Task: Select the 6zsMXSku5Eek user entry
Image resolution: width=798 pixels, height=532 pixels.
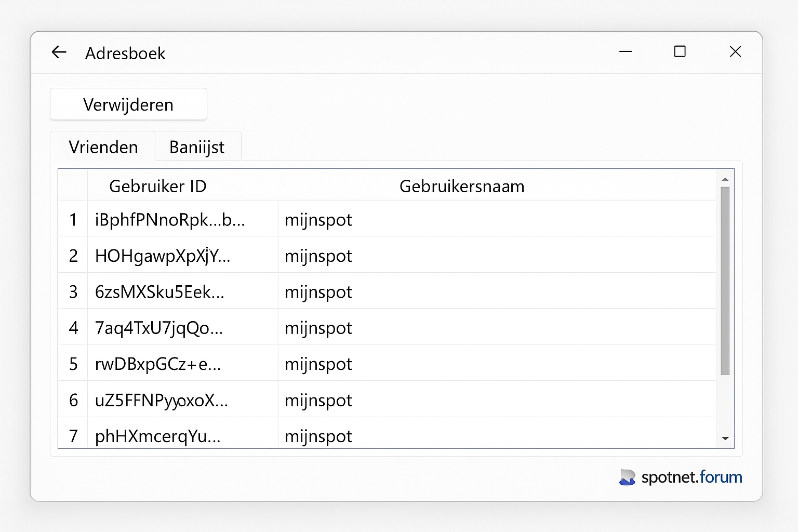Action: (x=159, y=292)
